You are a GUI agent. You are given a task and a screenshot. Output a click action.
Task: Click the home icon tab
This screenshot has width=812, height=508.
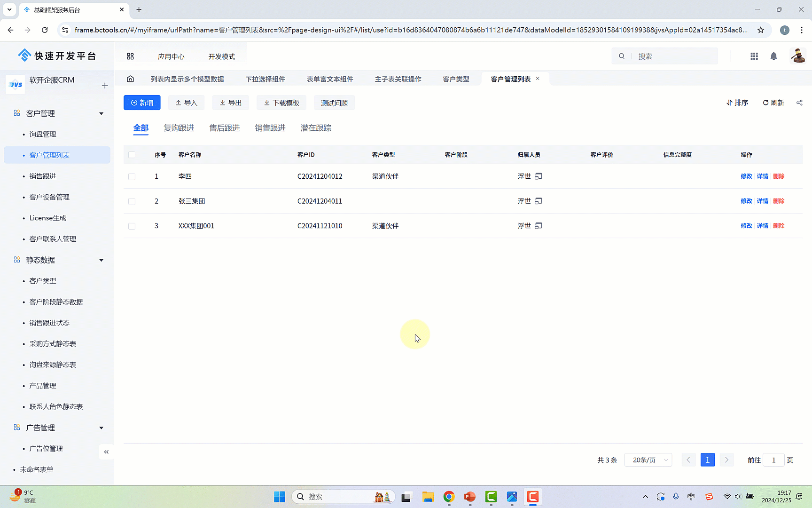[130, 79]
